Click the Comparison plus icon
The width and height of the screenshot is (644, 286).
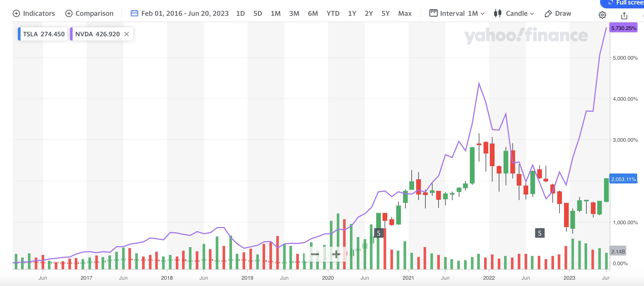coord(69,13)
